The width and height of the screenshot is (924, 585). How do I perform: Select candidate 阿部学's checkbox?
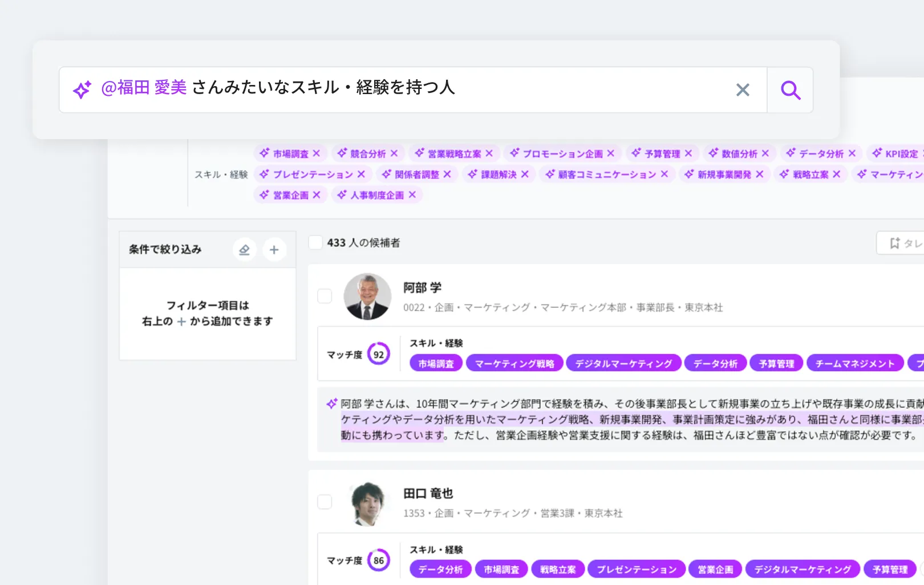(325, 296)
